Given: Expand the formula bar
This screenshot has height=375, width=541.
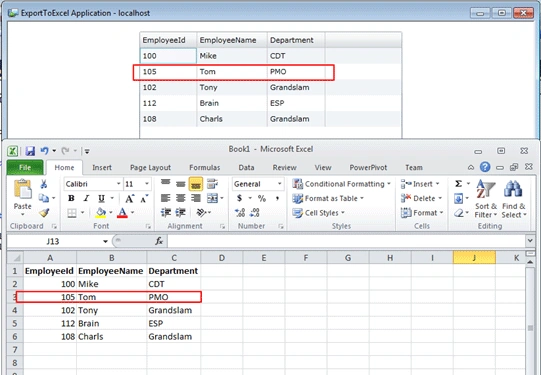Looking at the screenshot, I should pos(530,240).
